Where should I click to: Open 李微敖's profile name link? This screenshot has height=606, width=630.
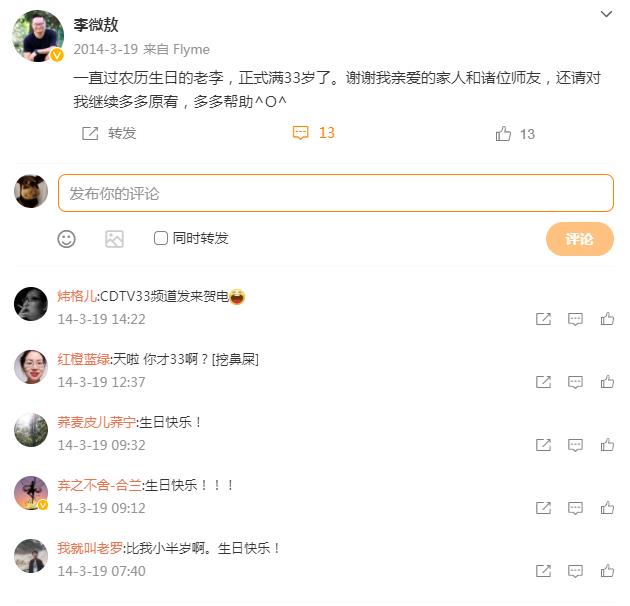96,25
